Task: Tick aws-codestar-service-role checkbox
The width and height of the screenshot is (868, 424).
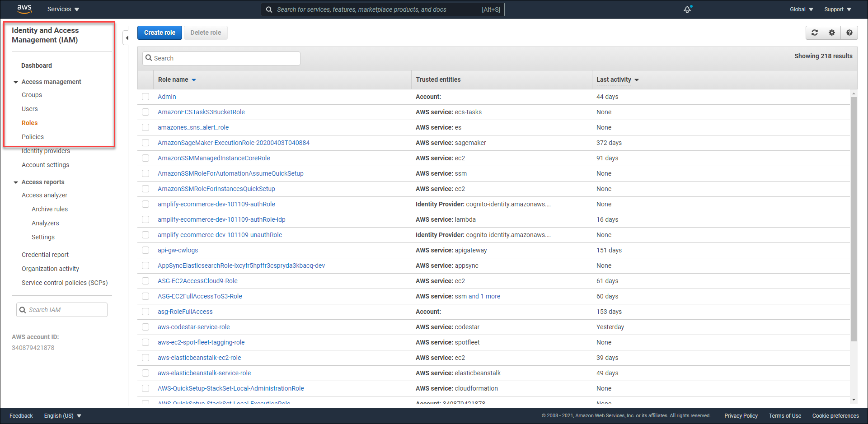Action: tap(145, 327)
